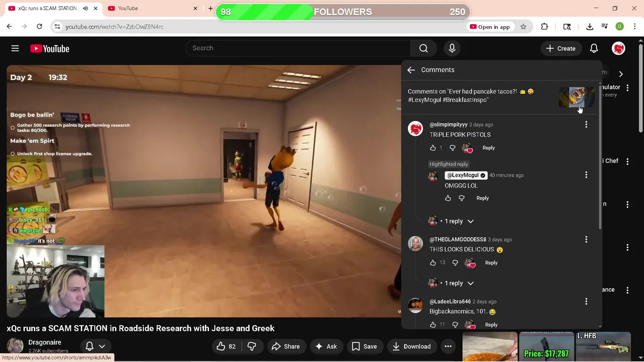This screenshot has height=362, width=644.
Task: Open more actions ellipsis below the video
Action: pos(448,346)
